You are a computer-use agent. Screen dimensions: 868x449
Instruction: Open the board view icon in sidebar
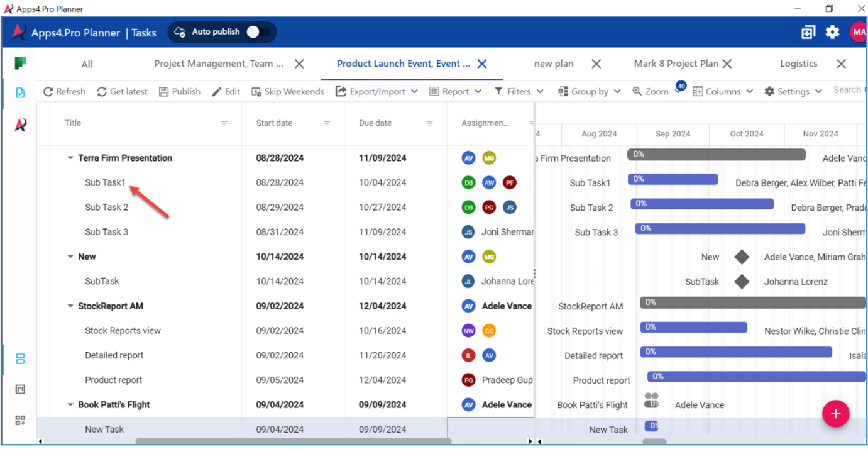point(20,389)
